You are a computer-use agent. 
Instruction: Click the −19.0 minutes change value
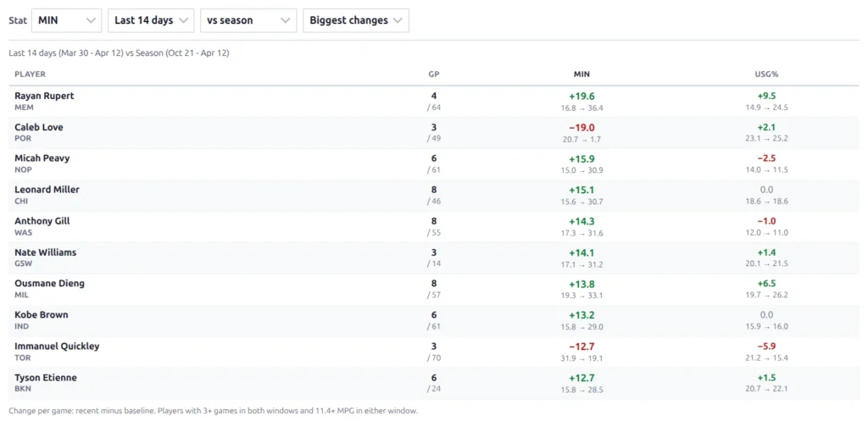pos(581,127)
